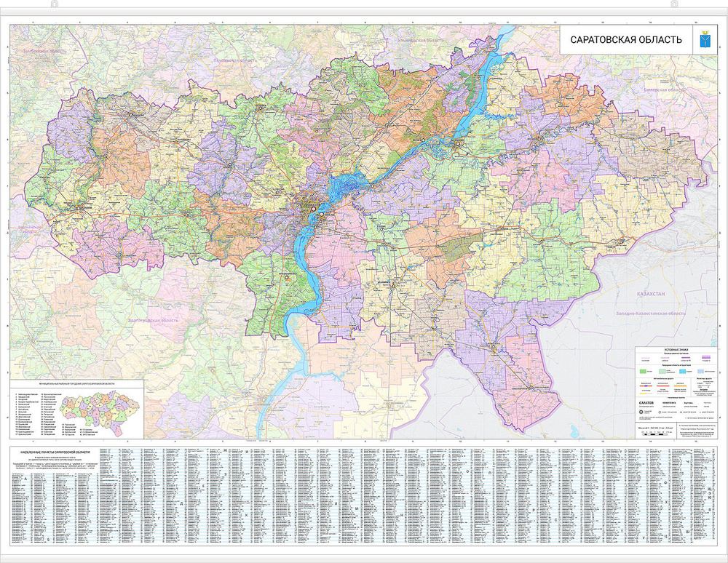Click the title "САРАТОВСКАЯ ОБЛАСТЬ"
Image resolution: width=728 pixels, height=563 pixels.
point(626,40)
